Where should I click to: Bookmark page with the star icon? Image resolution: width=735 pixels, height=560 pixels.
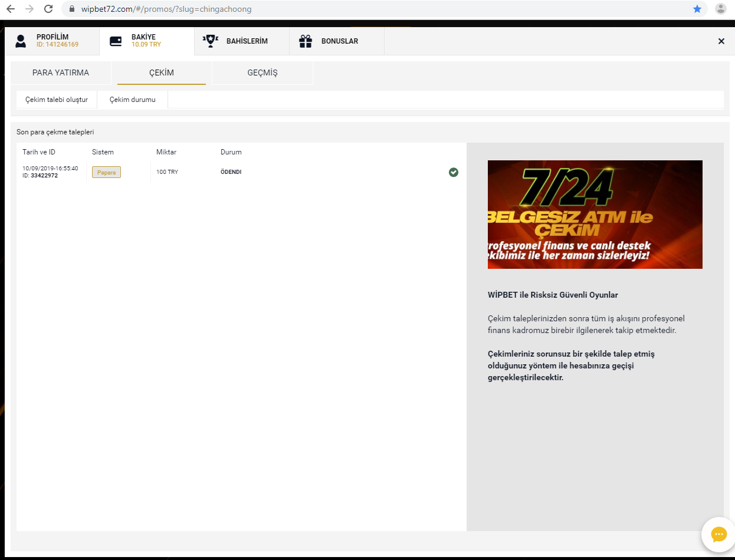697,9
